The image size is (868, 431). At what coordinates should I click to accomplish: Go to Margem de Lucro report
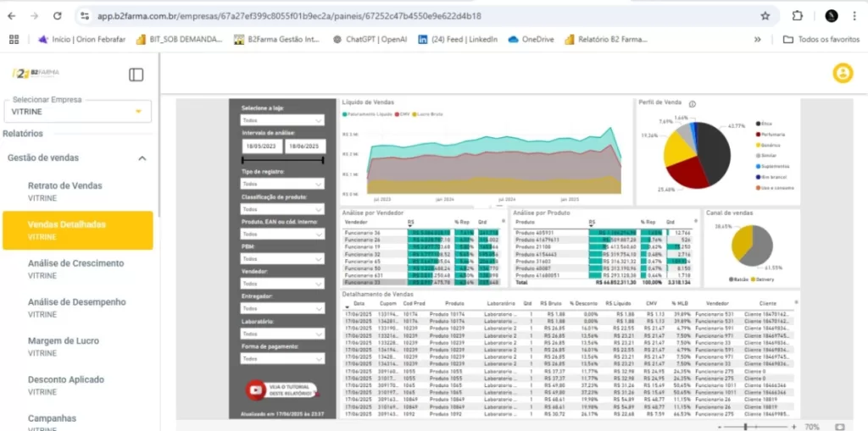pos(63,341)
